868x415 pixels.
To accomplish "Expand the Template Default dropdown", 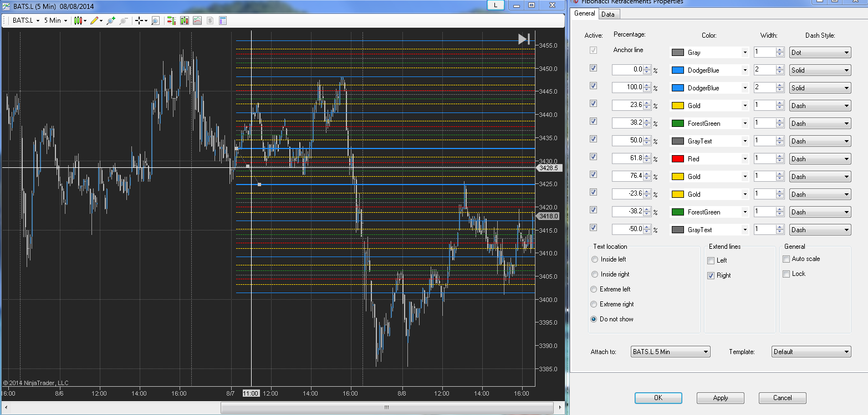I will click(811, 351).
